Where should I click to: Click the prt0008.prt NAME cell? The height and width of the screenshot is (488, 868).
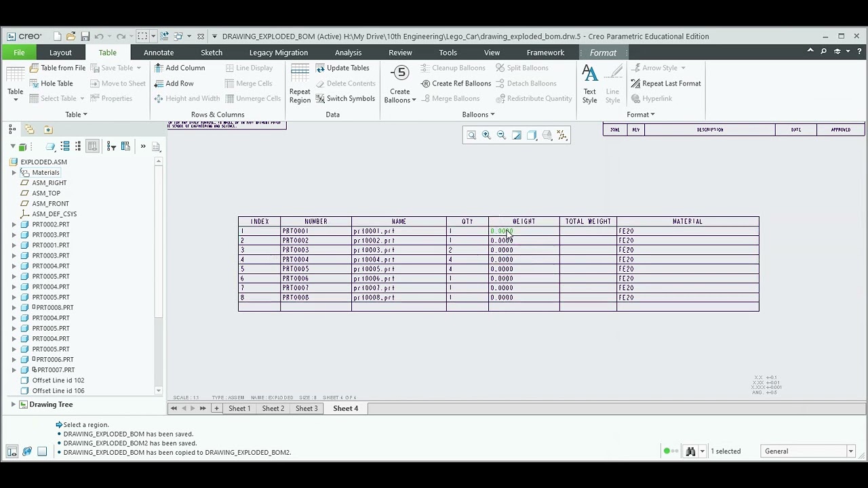(399, 298)
